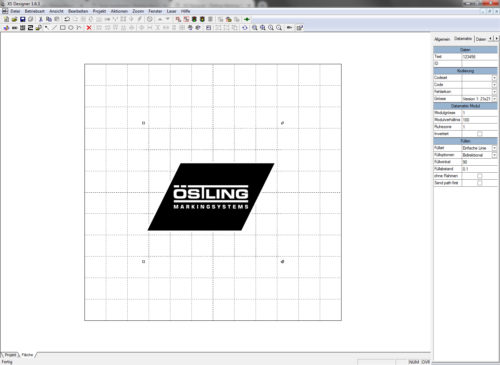Enable the ohne Rahmen checkbox
Screen dimensions: 500x365
click(x=479, y=176)
